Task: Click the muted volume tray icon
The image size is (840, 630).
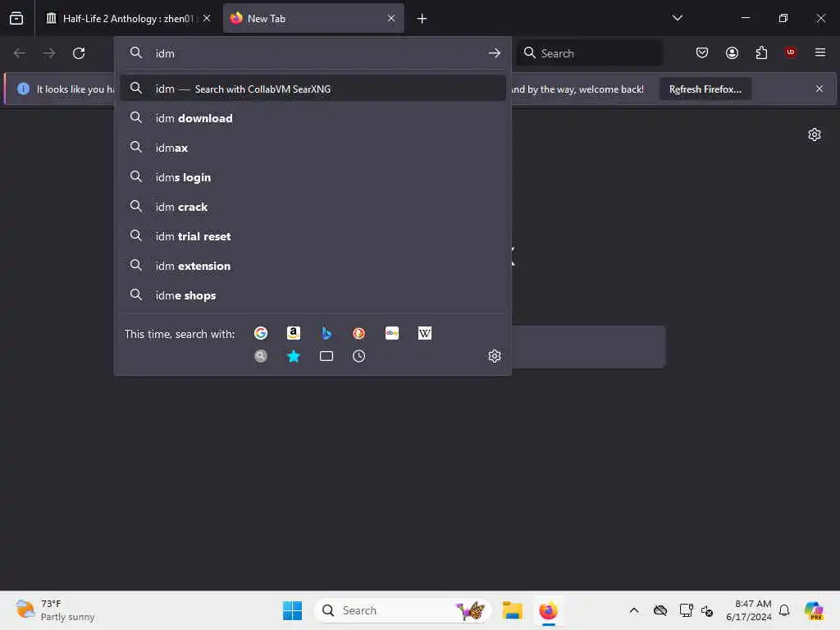Action: [707, 610]
